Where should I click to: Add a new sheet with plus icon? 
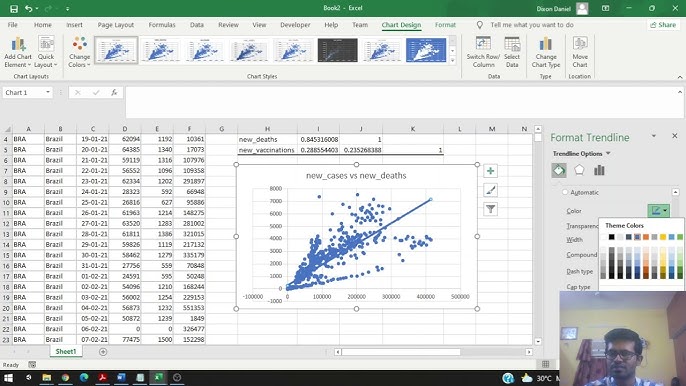point(103,352)
